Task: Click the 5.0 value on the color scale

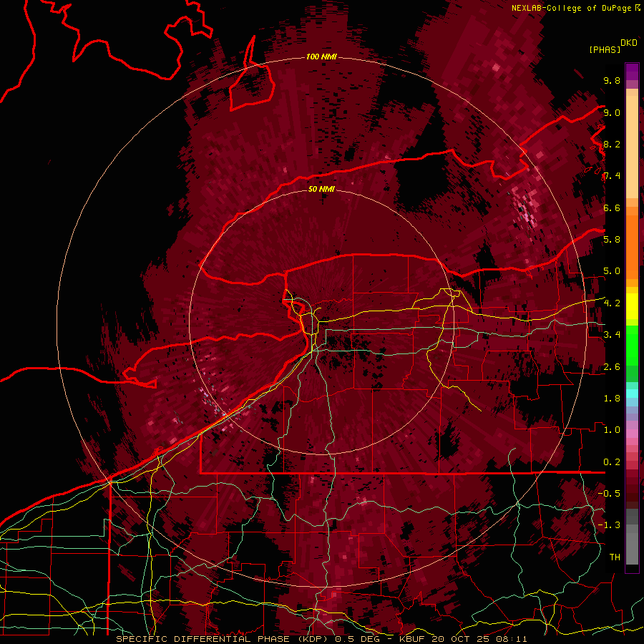Action: 612,271
